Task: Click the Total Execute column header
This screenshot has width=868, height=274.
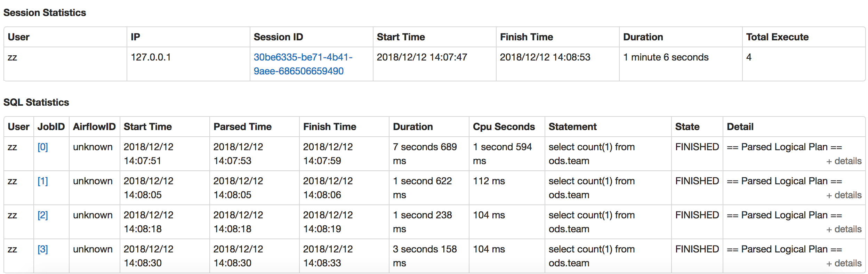Action: pos(777,37)
